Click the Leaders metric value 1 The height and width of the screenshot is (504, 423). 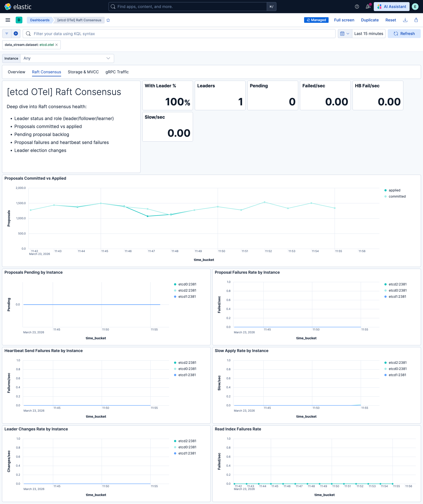click(x=240, y=102)
